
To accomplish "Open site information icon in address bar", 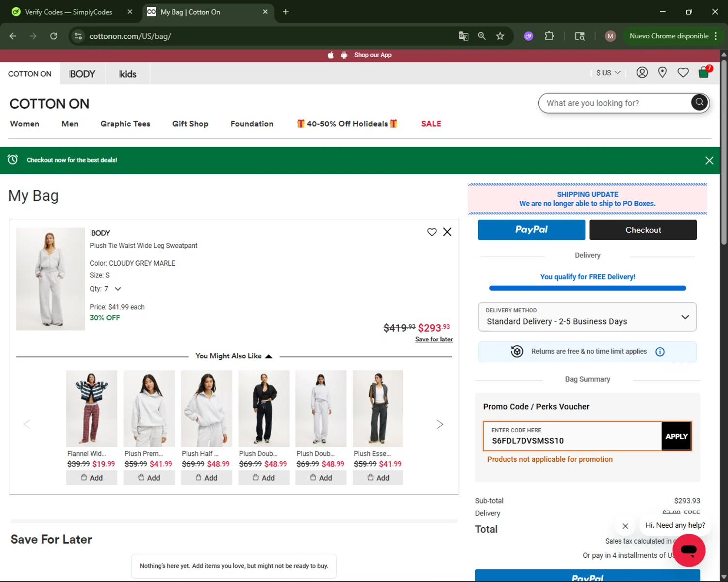I will [x=78, y=36].
